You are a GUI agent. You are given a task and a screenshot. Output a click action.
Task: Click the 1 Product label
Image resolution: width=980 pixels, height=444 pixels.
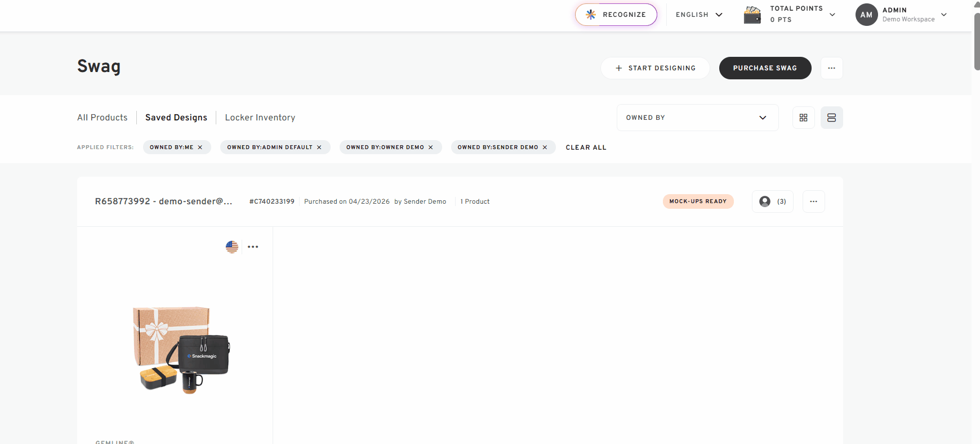click(x=475, y=201)
